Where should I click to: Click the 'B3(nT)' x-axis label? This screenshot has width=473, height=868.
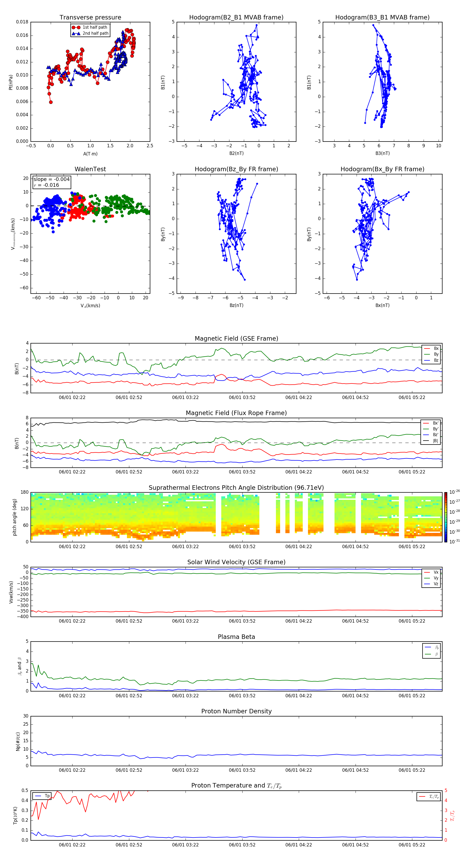click(382, 153)
